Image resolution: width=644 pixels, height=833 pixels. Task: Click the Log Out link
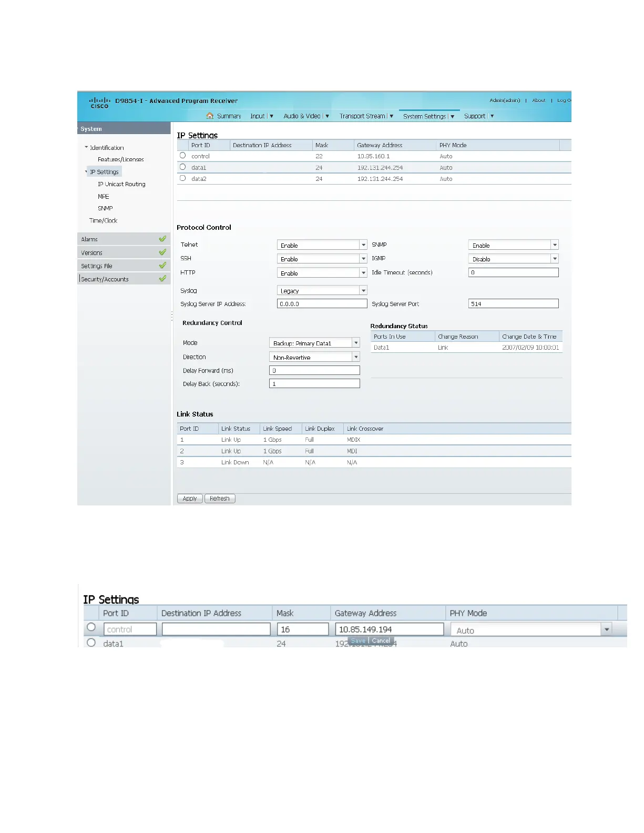[x=564, y=100]
